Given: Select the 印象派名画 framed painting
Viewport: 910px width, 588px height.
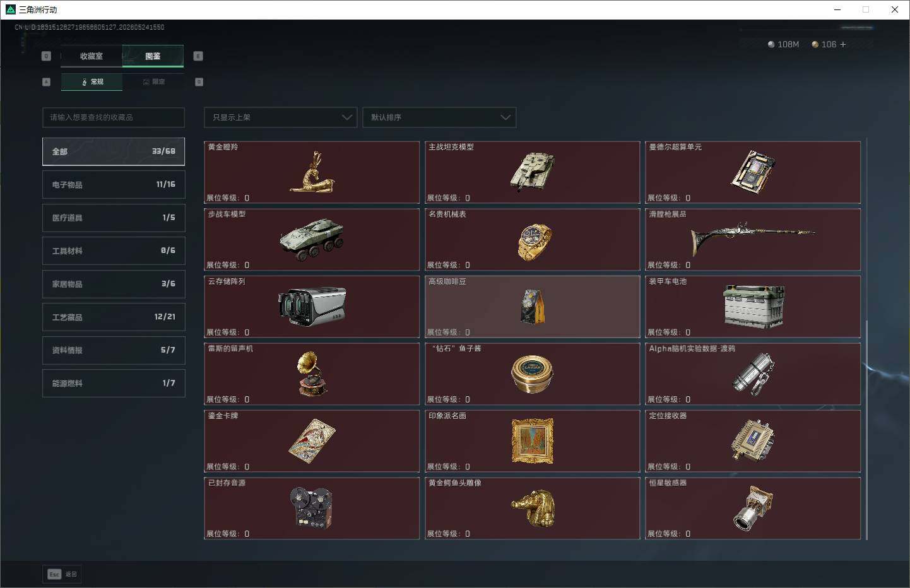Looking at the screenshot, I should coord(533,441).
